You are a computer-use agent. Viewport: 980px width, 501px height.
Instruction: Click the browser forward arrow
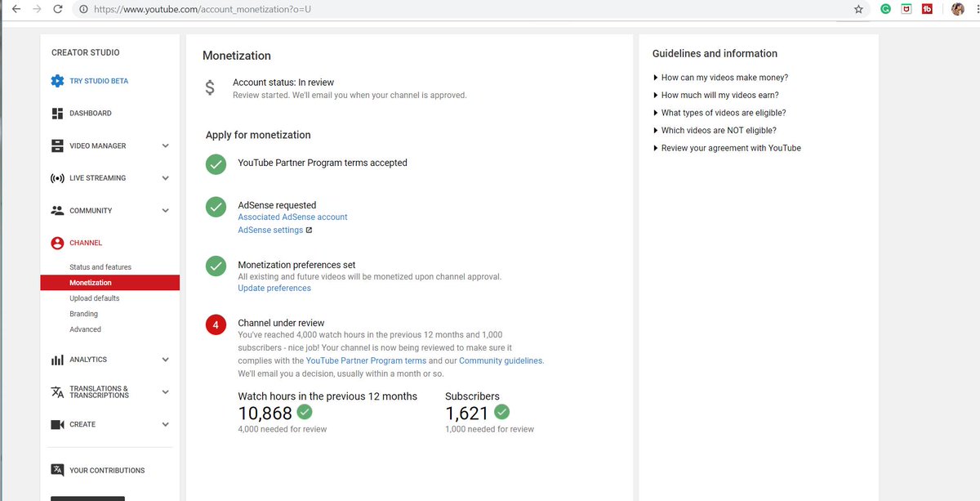(x=37, y=9)
